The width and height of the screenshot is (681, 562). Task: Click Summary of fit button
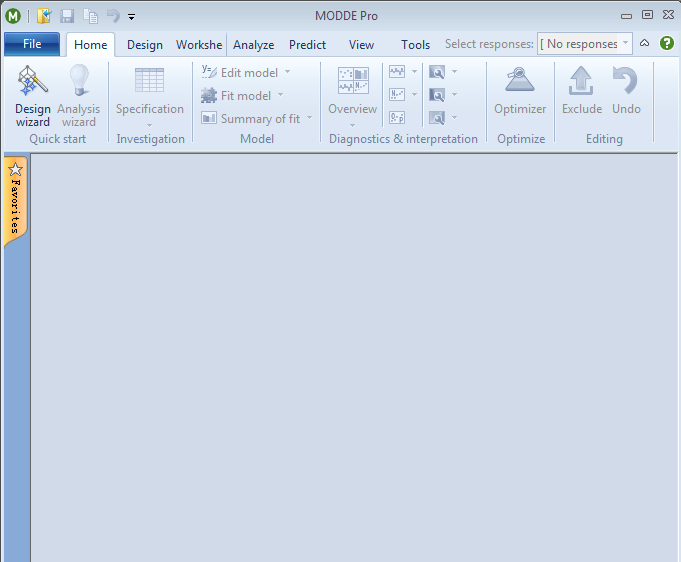tap(251, 118)
